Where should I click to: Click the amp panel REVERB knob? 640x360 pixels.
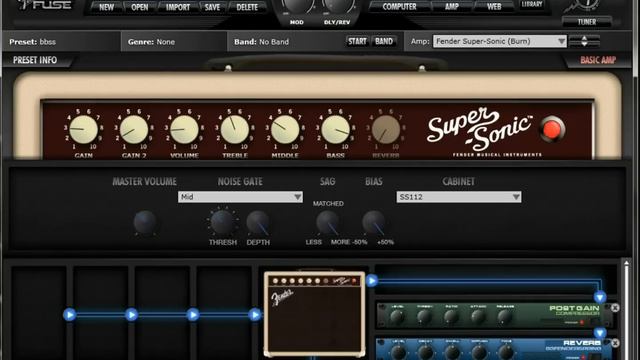386,130
